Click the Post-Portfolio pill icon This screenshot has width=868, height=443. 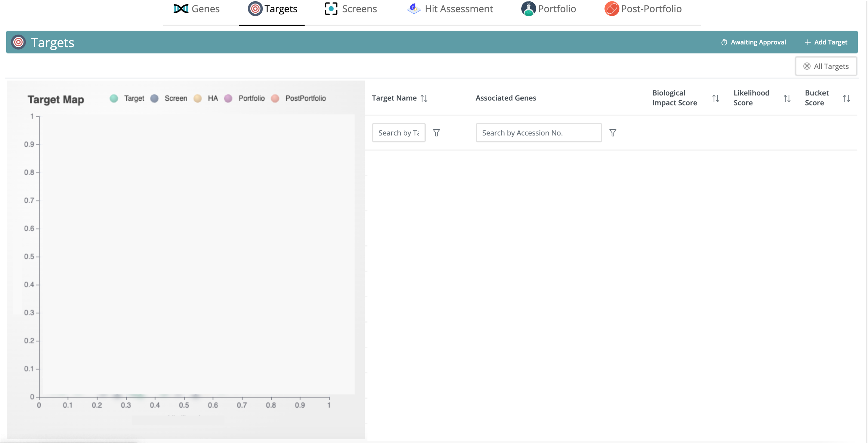click(x=612, y=9)
